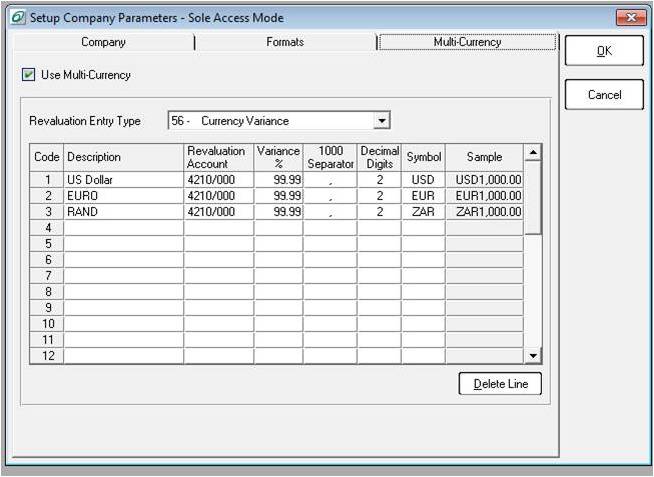Click the RAND revaluation account cell
654x477 pixels.
pos(218,212)
